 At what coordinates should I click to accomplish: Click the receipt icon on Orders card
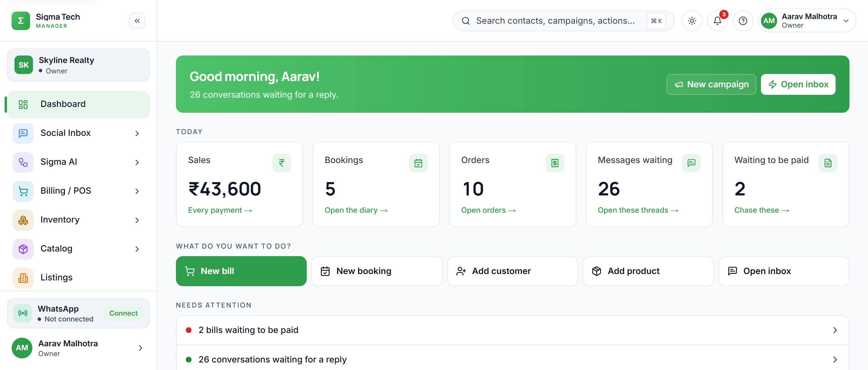(x=555, y=163)
